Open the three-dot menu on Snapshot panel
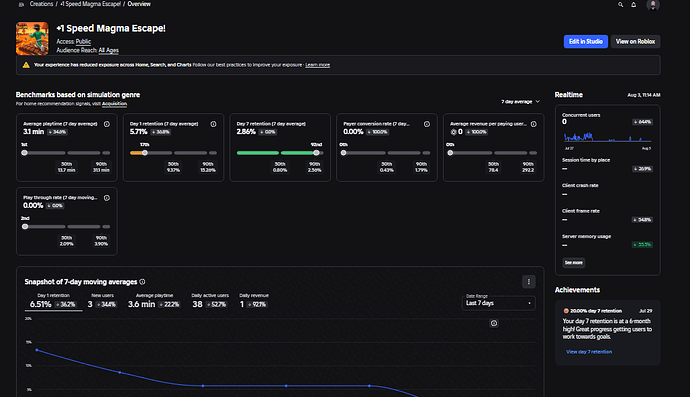 tap(529, 282)
